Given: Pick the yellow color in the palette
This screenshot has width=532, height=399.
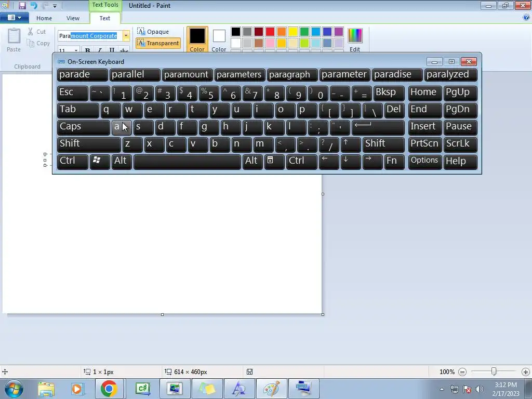Looking at the screenshot, I should [x=293, y=32].
